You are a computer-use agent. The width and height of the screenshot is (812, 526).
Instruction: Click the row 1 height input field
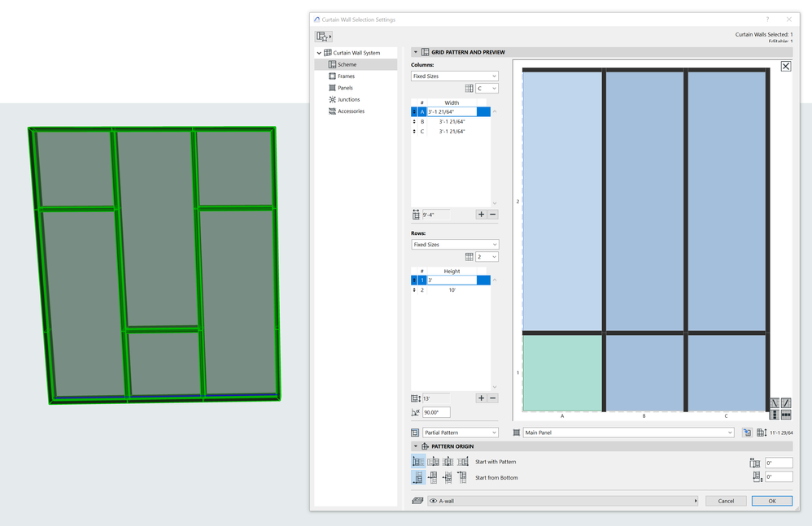[x=452, y=280]
